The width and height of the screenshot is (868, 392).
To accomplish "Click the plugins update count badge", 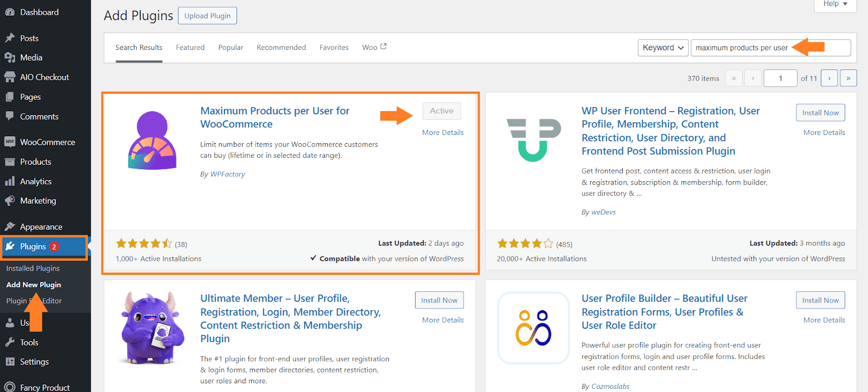I will point(54,247).
